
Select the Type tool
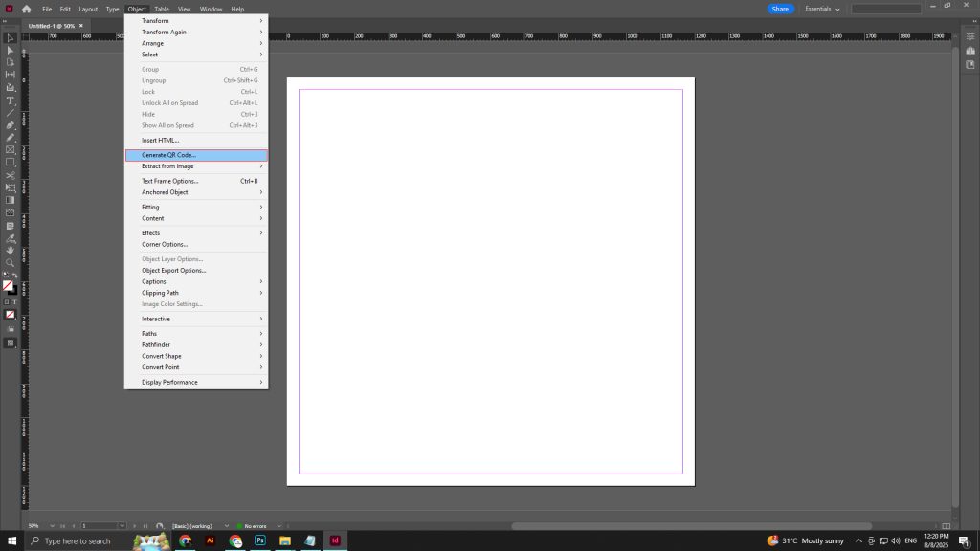coord(11,99)
